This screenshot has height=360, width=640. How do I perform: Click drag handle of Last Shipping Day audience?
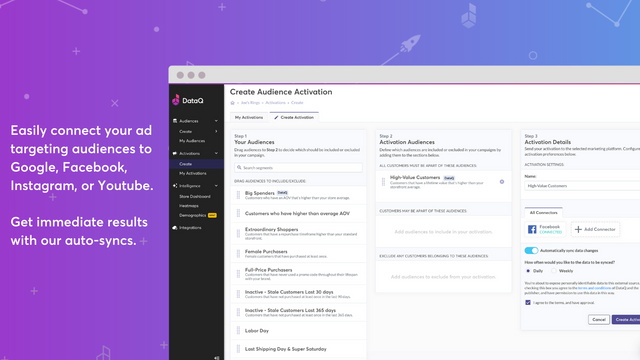pos(238,349)
